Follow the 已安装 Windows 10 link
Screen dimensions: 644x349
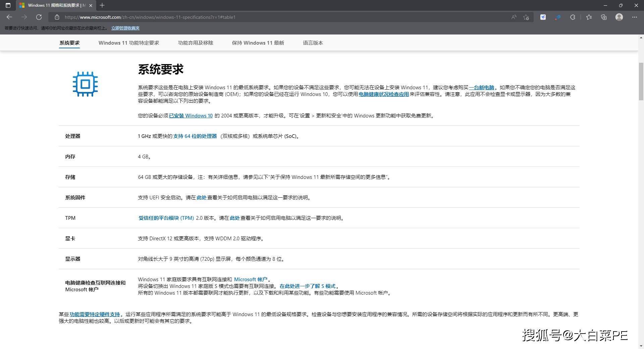click(191, 116)
